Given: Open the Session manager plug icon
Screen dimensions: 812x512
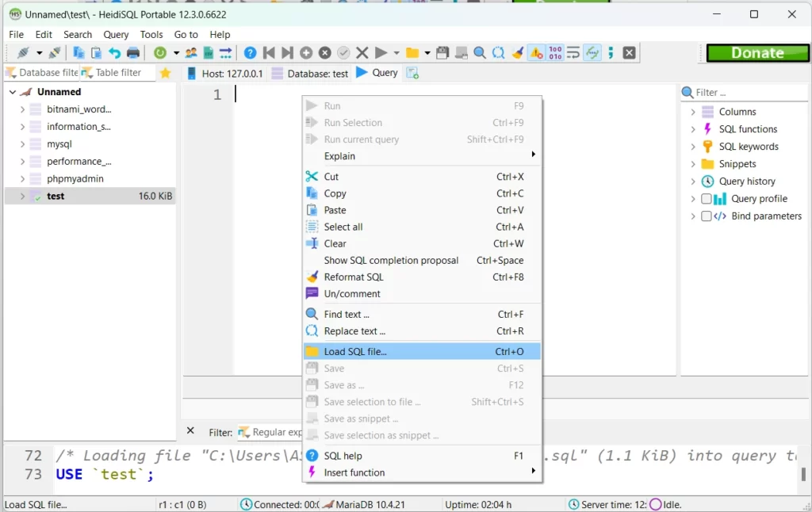Looking at the screenshot, I should tap(21, 52).
